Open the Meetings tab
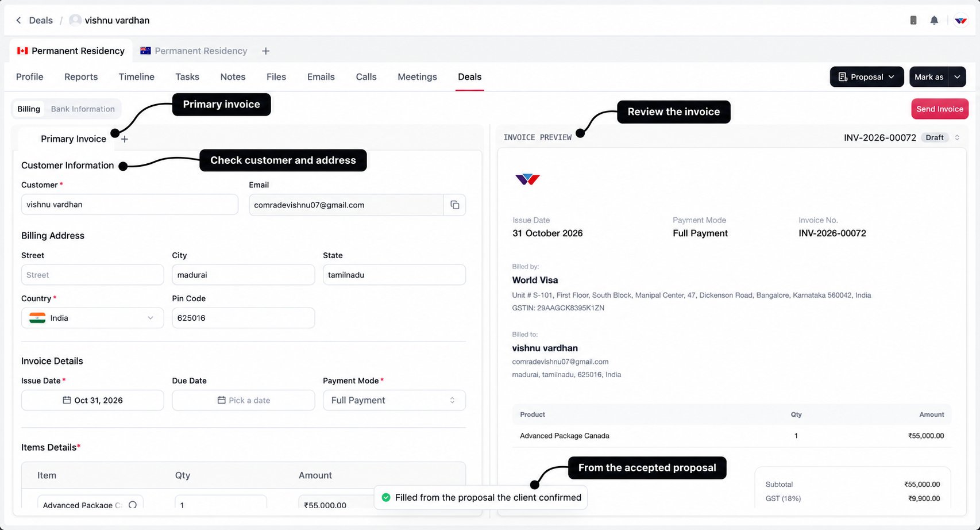Image resolution: width=980 pixels, height=530 pixels. point(417,77)
